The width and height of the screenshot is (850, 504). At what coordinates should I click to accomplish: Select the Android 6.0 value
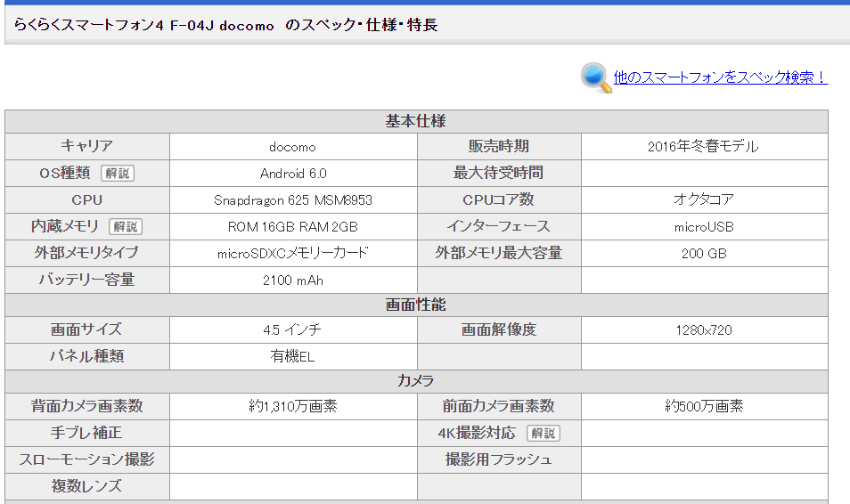point(293,174)
